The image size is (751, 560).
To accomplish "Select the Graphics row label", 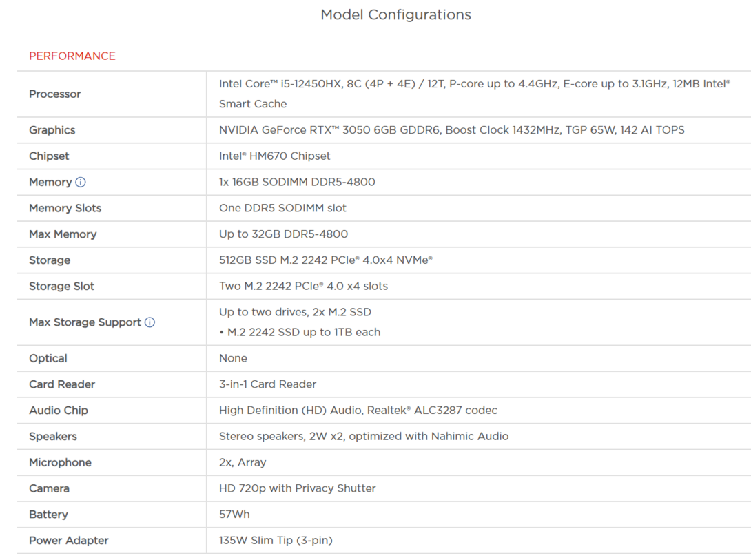I will pos(52,130).
